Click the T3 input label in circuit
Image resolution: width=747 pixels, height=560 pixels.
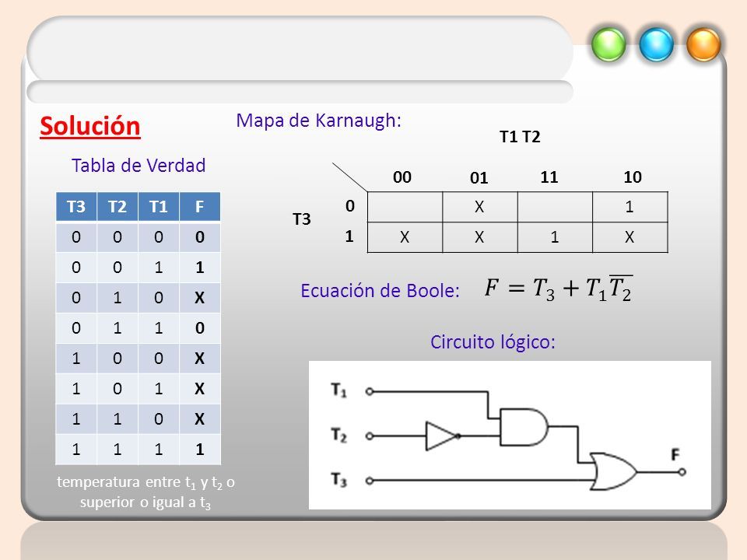point(338,479)
